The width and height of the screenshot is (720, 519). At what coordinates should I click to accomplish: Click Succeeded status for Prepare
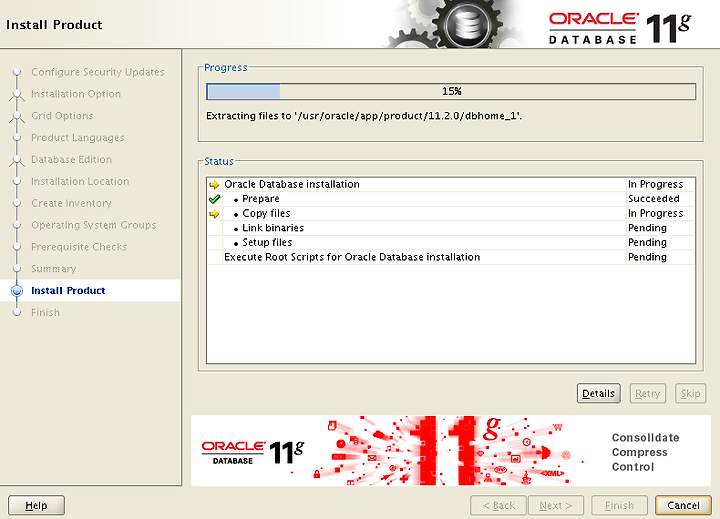pyautogui.click(x=653, y=199)
